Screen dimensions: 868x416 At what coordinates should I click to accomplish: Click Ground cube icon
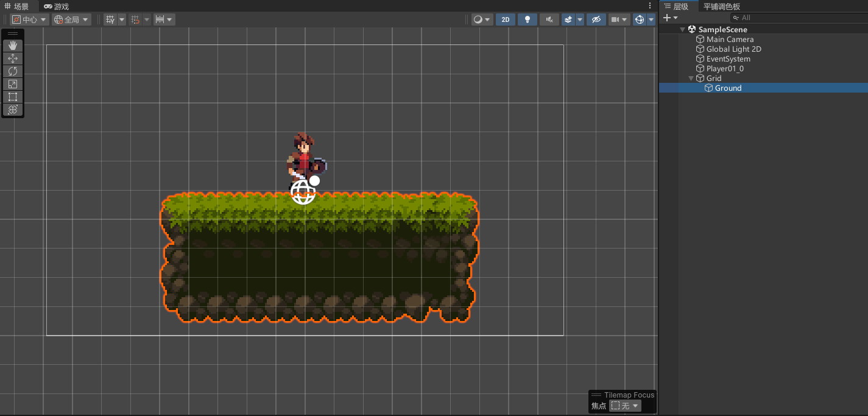[708, 88]
